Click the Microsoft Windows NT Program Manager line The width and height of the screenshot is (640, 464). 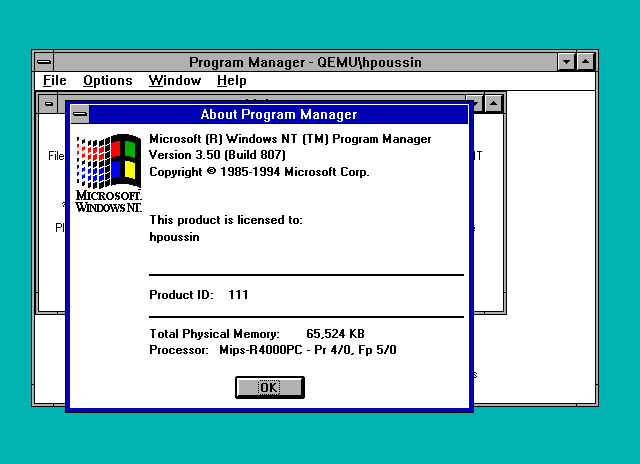[290, 139]
